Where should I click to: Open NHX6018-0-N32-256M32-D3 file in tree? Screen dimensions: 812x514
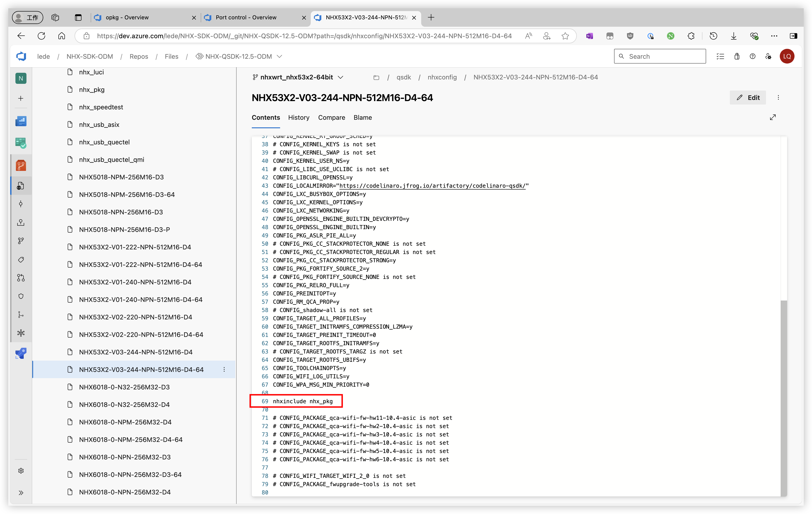point(124,387)
